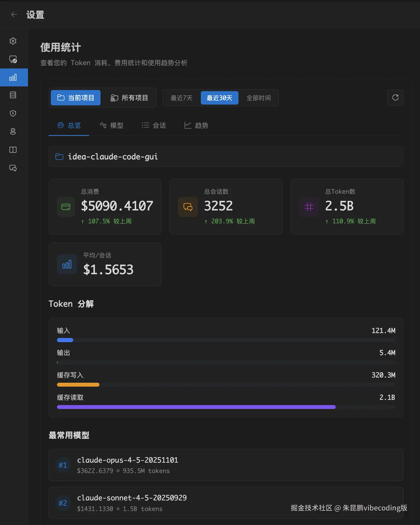Switch to the 总览 tab
Image resolution: width=420 pixels, height=525 pixels.
click(69, 126)
